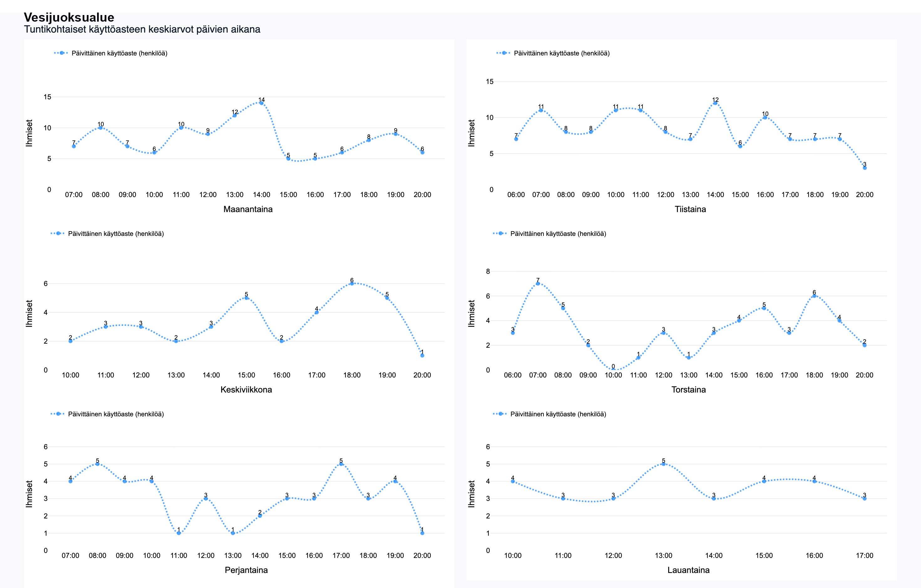Click Monday's 14:00 peak data point
The height and width of the screenshot is (588, 921).
(262, 103)
